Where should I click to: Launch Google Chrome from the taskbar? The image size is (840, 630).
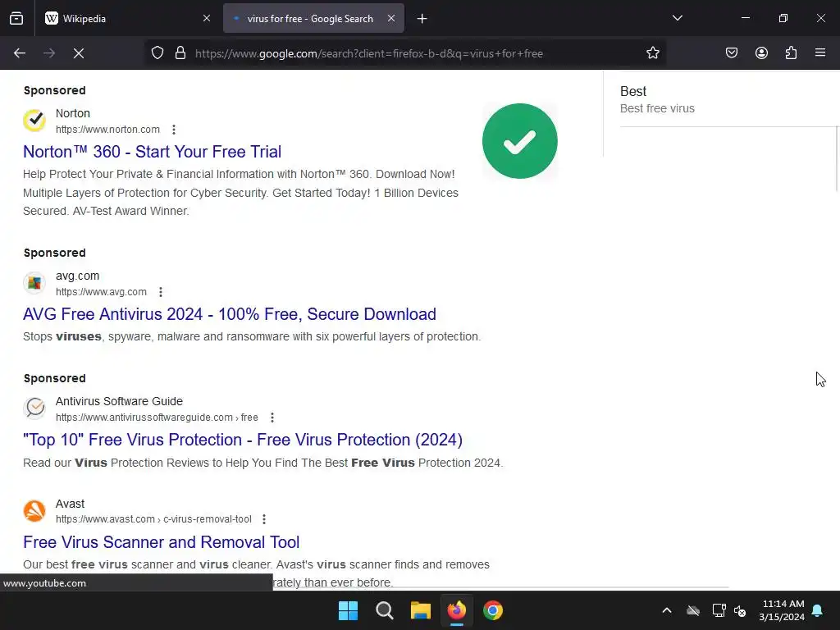[x=493, y=610]
